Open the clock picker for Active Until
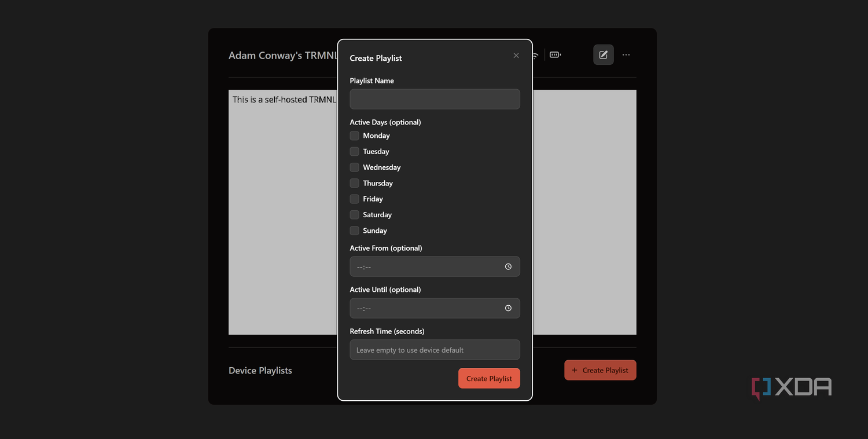The height and width of the screenshot is (439, 868). [508, 308]
